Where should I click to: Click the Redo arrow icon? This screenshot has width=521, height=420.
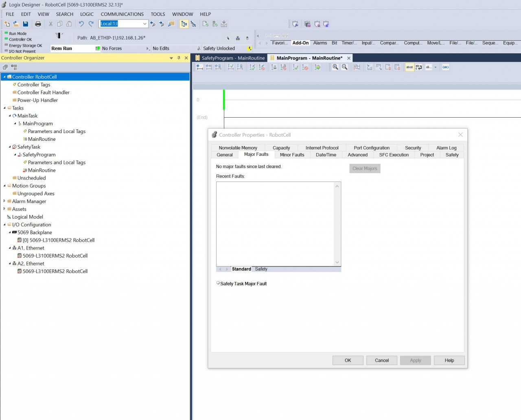click(x=91, y=24)
